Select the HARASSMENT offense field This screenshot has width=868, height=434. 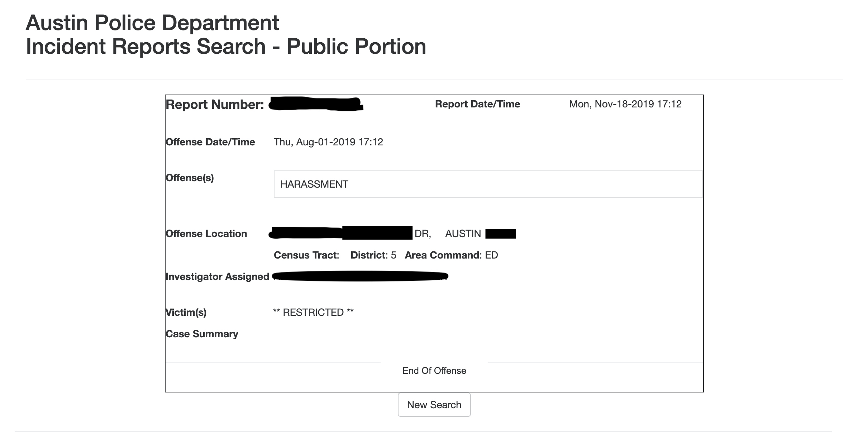[x=487, y=184]
